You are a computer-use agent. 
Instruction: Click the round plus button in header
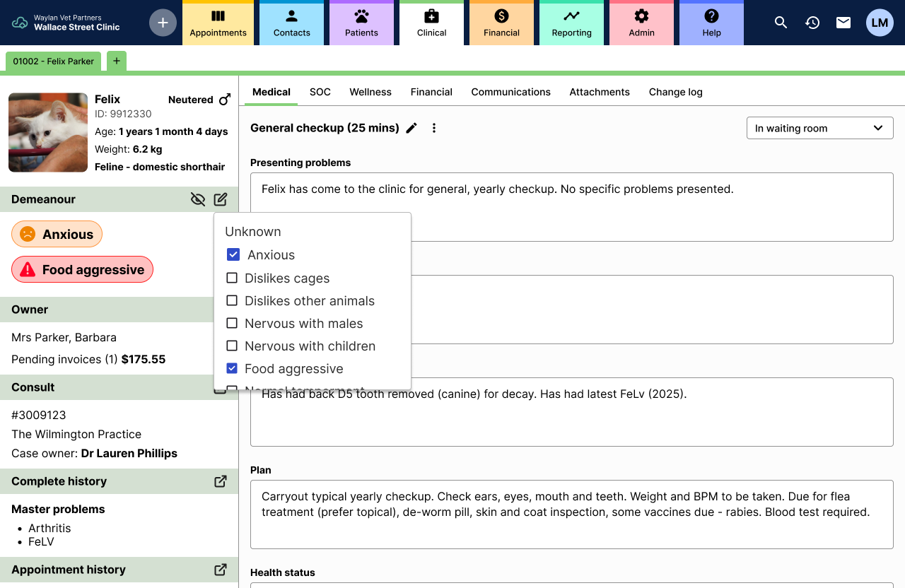coord(163,23)
